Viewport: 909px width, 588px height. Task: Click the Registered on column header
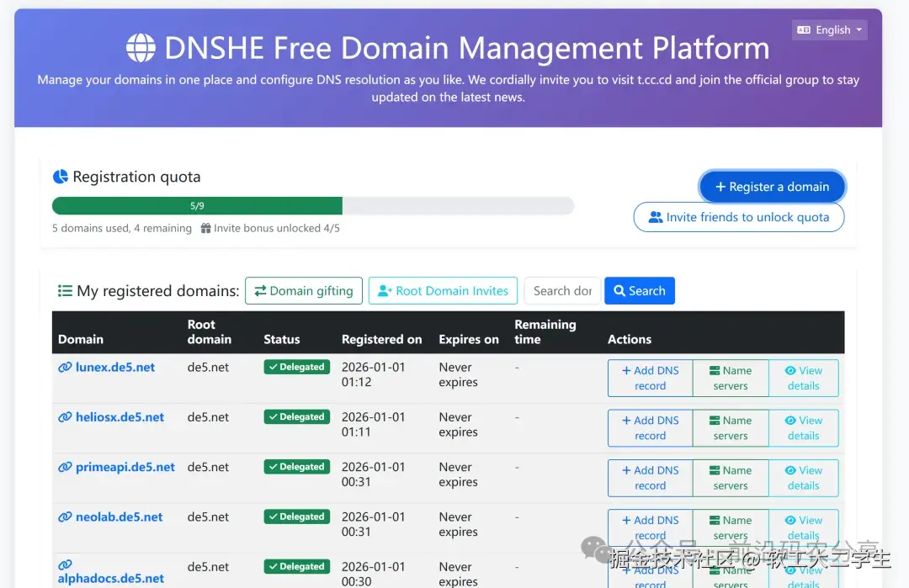point(381,340)
